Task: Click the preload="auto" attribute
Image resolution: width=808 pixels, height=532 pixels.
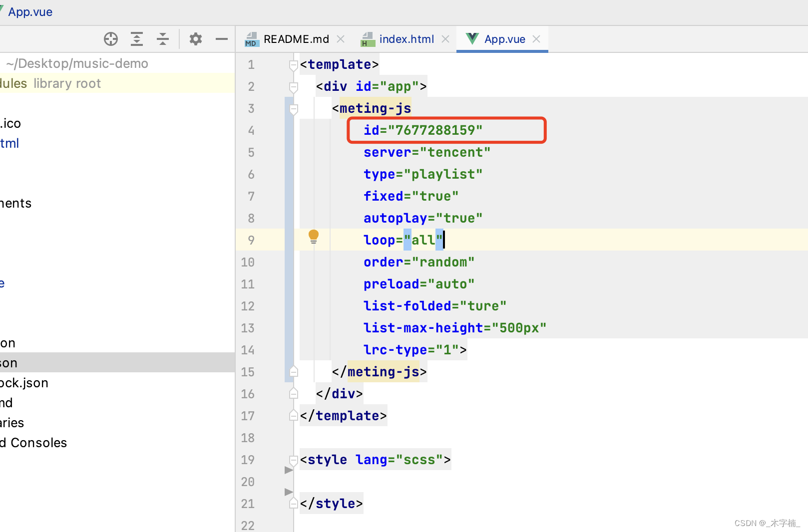Action: point(419,284)
